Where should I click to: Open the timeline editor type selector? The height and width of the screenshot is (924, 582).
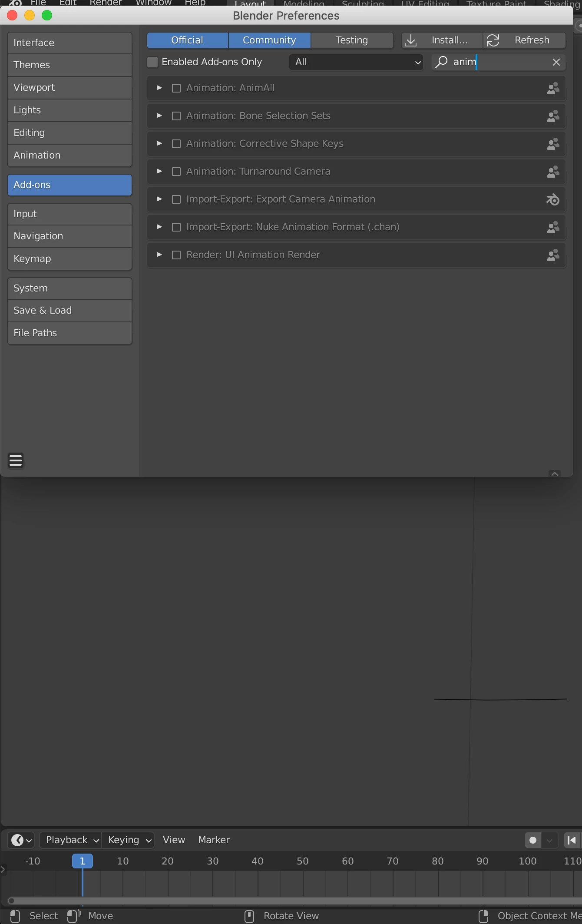coord(21,840)
